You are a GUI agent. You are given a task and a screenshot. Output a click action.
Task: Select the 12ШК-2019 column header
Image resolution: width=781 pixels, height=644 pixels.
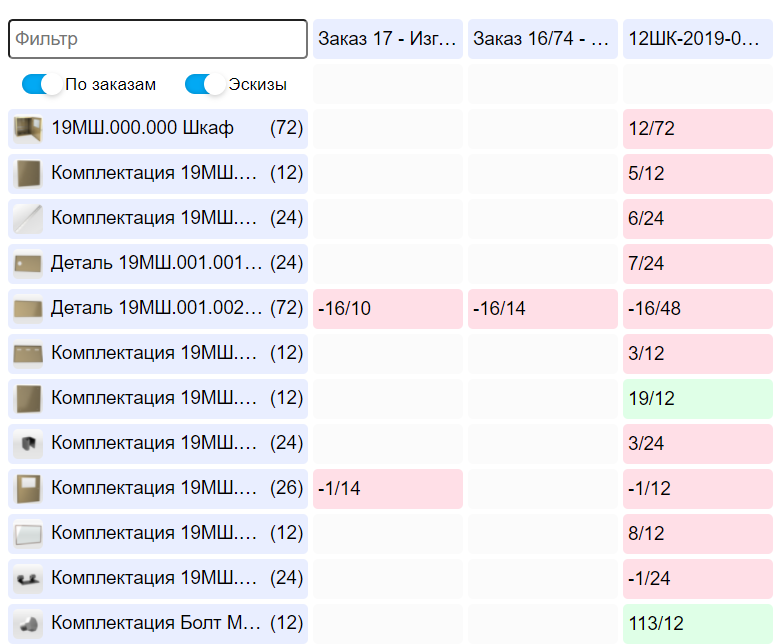[x=698, y=40]
